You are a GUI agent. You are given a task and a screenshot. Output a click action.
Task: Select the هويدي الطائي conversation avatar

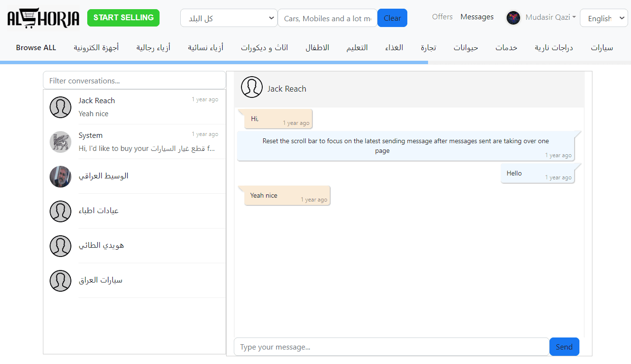[x=61, y=246]
